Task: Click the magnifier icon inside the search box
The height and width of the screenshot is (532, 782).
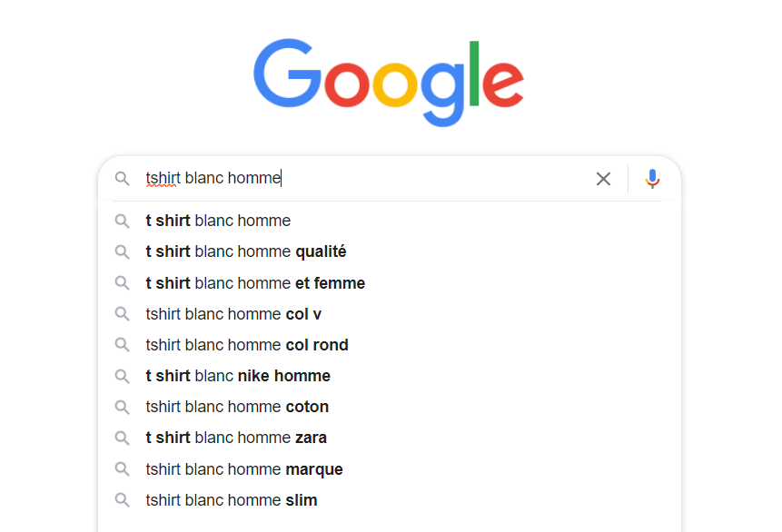Action: [123, 179]
